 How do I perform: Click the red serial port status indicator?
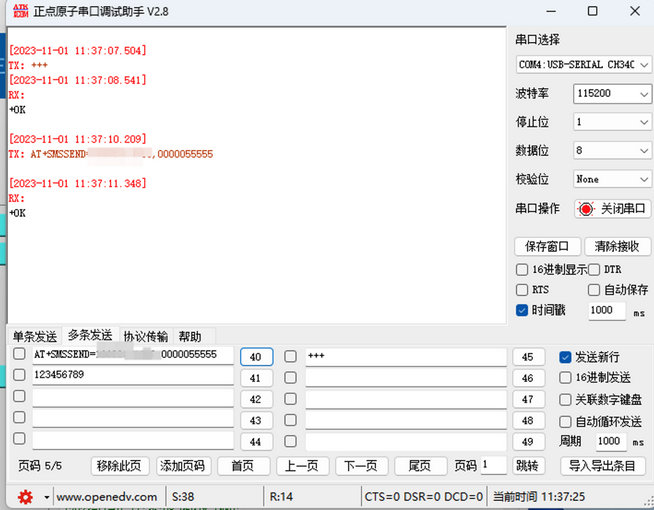pos(586,209)
